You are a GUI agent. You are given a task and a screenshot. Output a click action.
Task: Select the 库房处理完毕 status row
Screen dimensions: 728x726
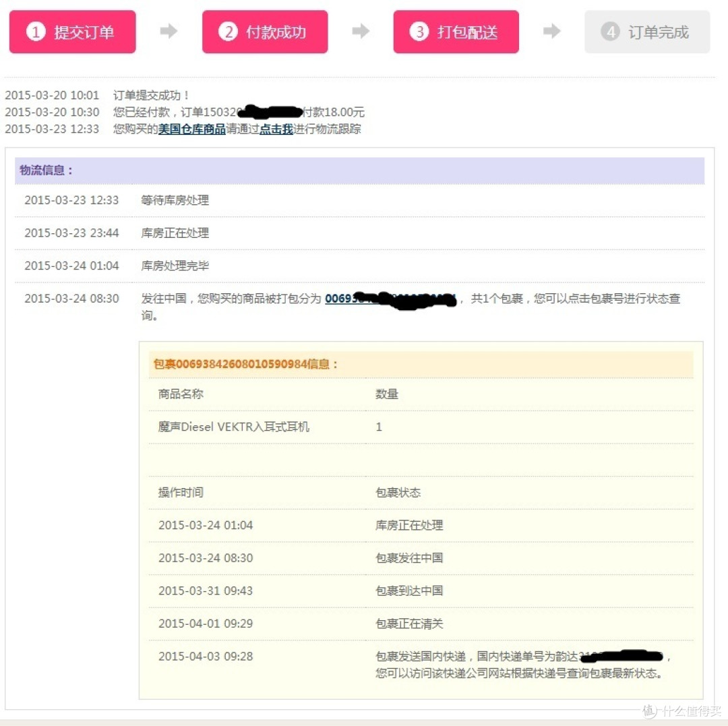tap(359, 266)
